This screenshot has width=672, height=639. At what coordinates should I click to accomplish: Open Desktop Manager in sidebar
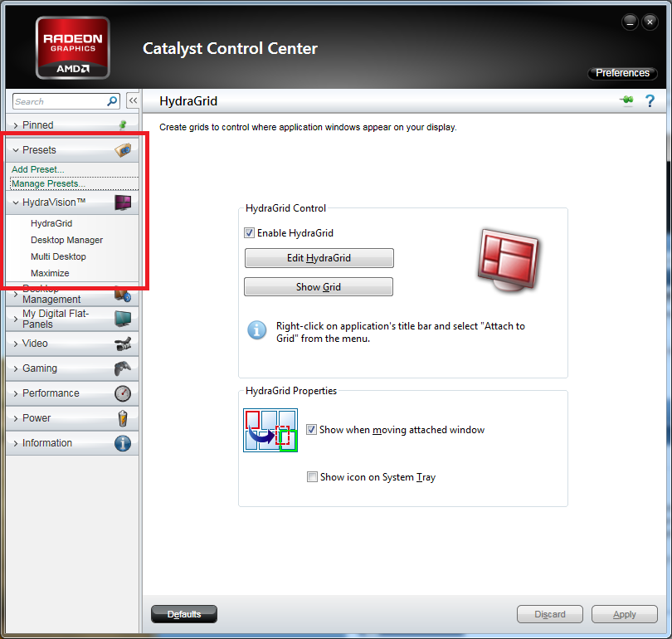point(67,240)
